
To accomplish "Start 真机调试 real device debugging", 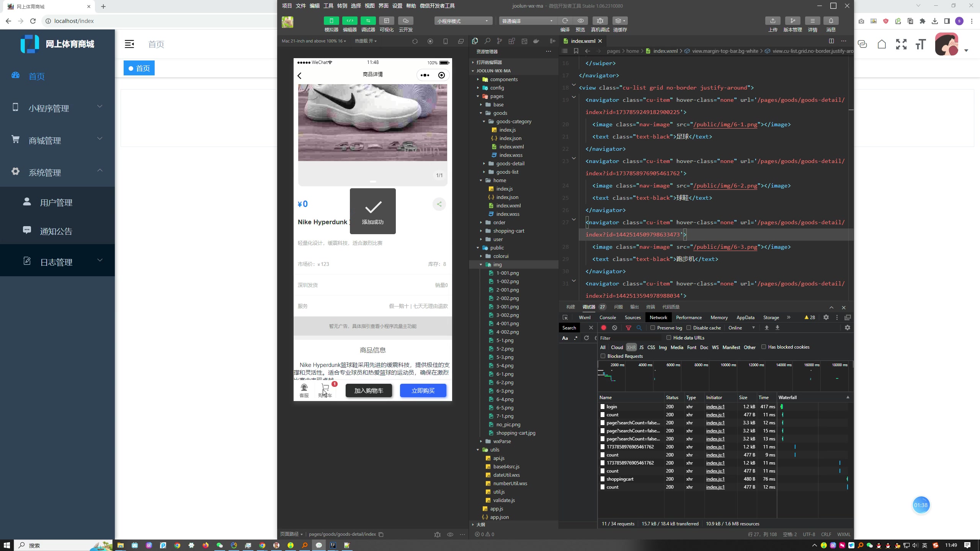I will pos(600,21).
